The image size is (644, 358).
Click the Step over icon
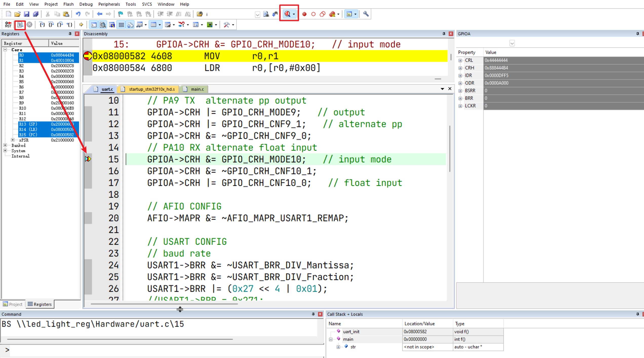pyautogui.click(x=51, y=25)
